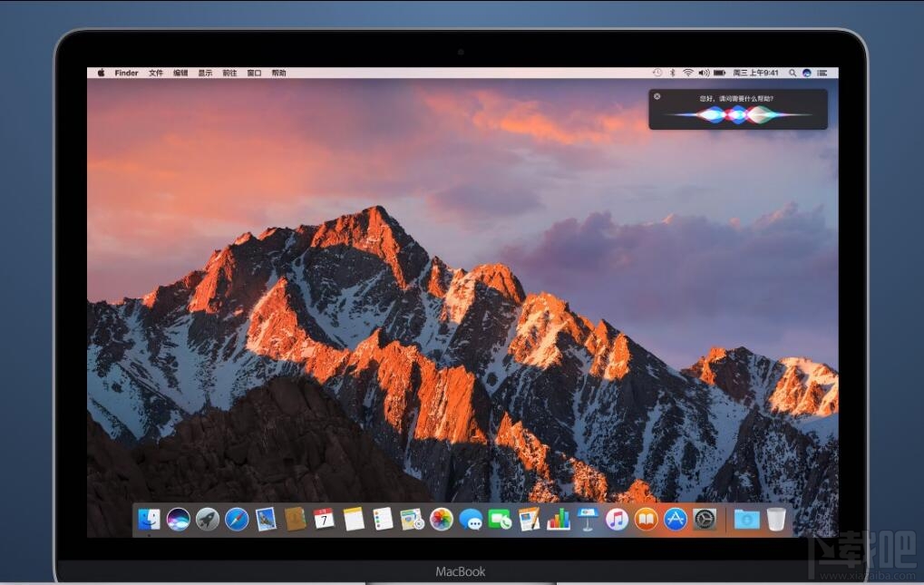Open the Bluetooth menu

pyautogui.click(x=672, y=73)
